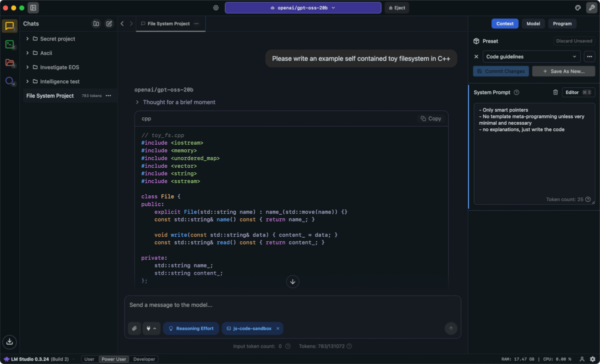Open the integrations plug menu
Image resolution: width=600 pixels, height=364 pixels.
pyautogui.click(x=151, y=329)
